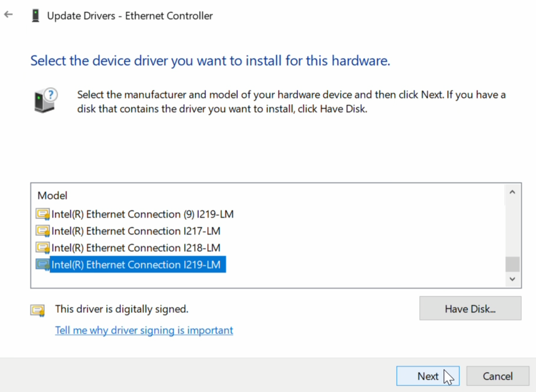This screenshot has height=392, width=536.
Task: Select Intel(R) Ethernet Connection I217-LM
Action: pyautogui.click(x=136, y=231)
